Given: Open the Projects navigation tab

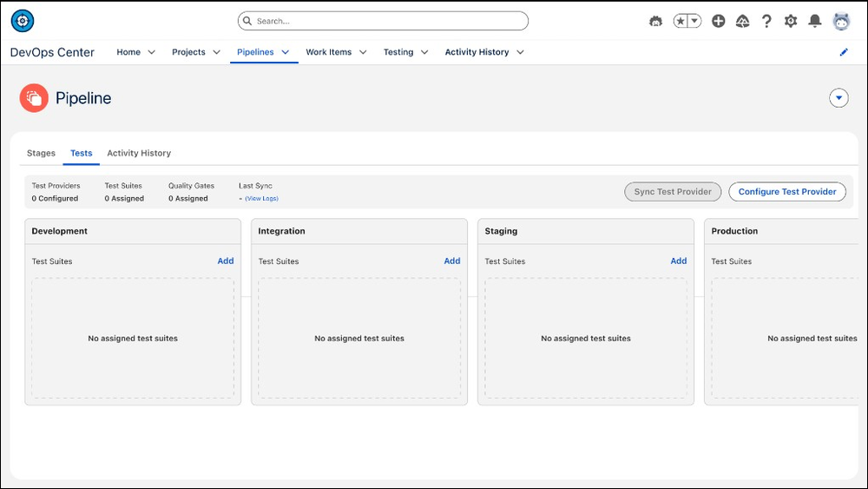Looking at the screenshot, I should [188, 52].
